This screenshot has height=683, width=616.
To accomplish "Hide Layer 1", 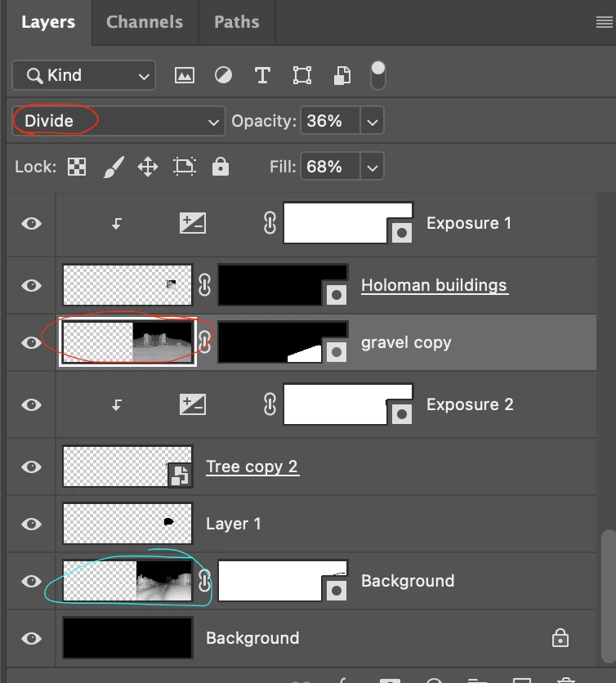I will [31, 524].
